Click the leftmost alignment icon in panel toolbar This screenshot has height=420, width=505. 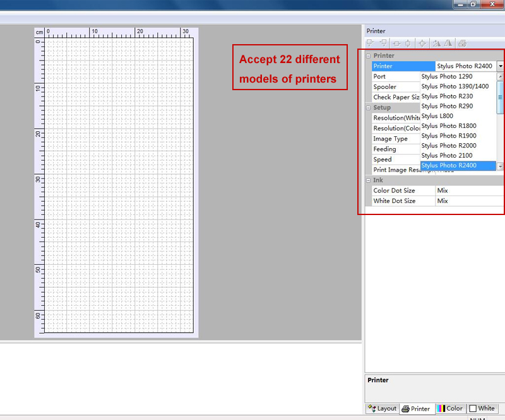[x=371, y=44]
